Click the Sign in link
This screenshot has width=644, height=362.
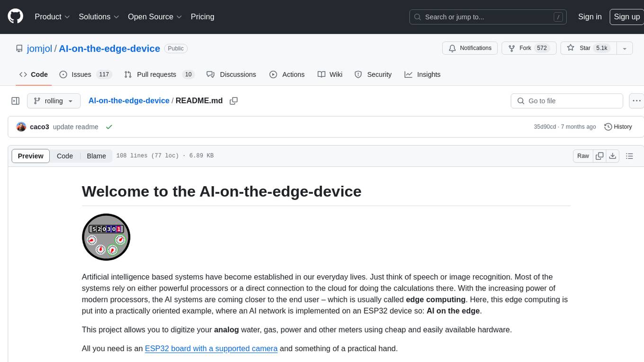[x=590, y=17]
